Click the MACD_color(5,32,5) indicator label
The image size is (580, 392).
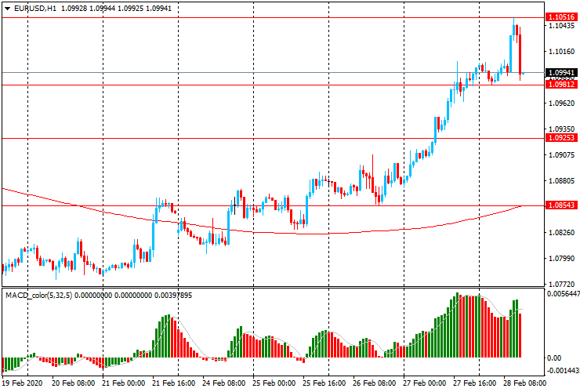click(x=40, y=296)
